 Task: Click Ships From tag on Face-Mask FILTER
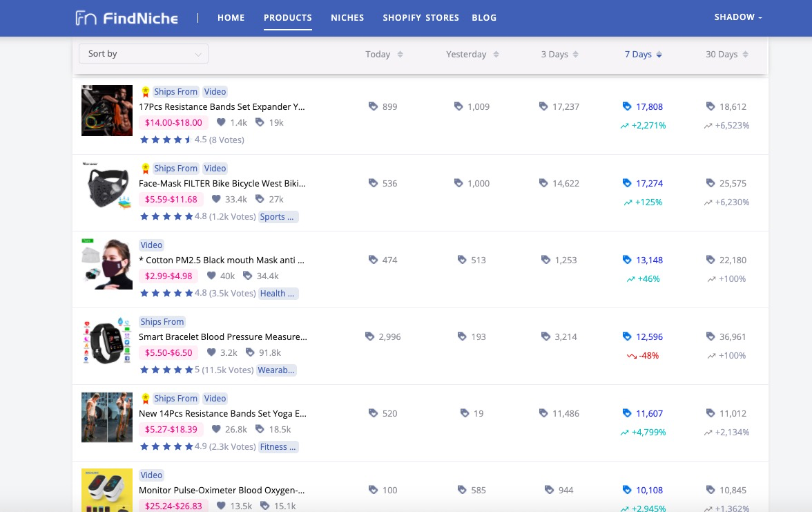(x=175, y=169)
